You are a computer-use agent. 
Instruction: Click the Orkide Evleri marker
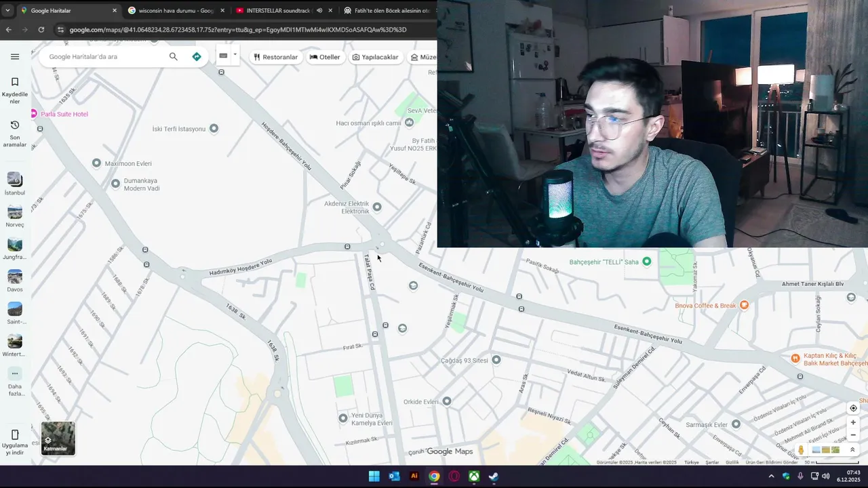447,401
